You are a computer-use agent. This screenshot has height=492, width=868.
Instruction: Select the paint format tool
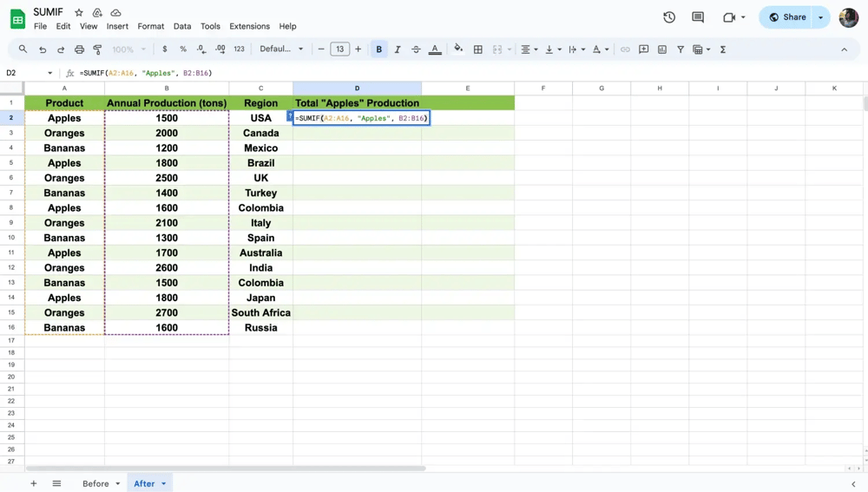click(97, 49)
